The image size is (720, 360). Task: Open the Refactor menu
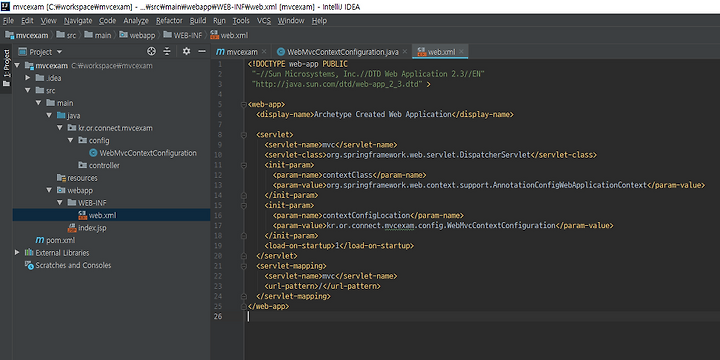(169, 21)
